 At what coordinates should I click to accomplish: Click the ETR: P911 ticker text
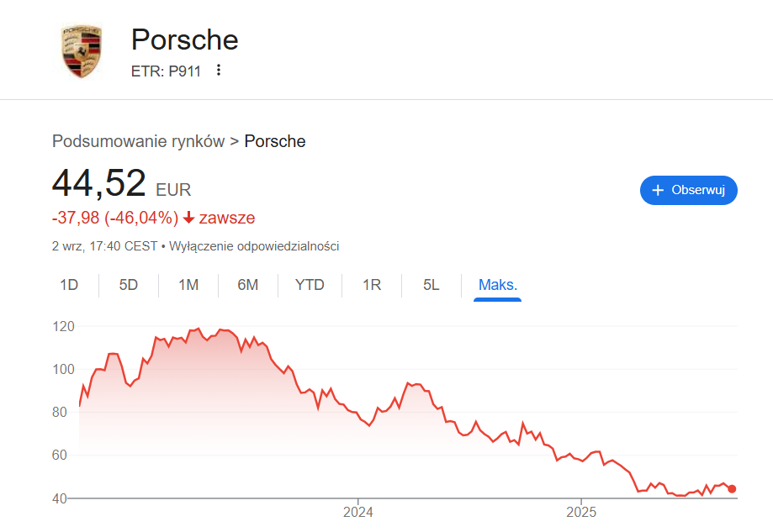(x=167, y=71)
